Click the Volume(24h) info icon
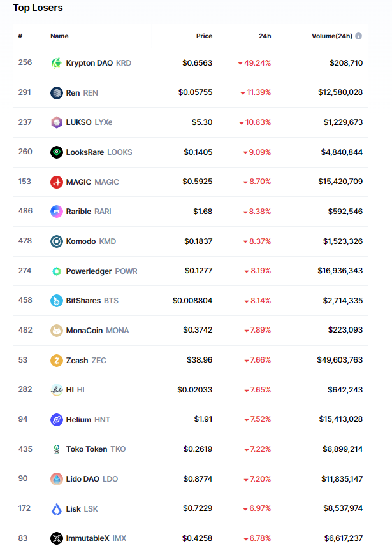The image size is (392, 553). point(359,36)
